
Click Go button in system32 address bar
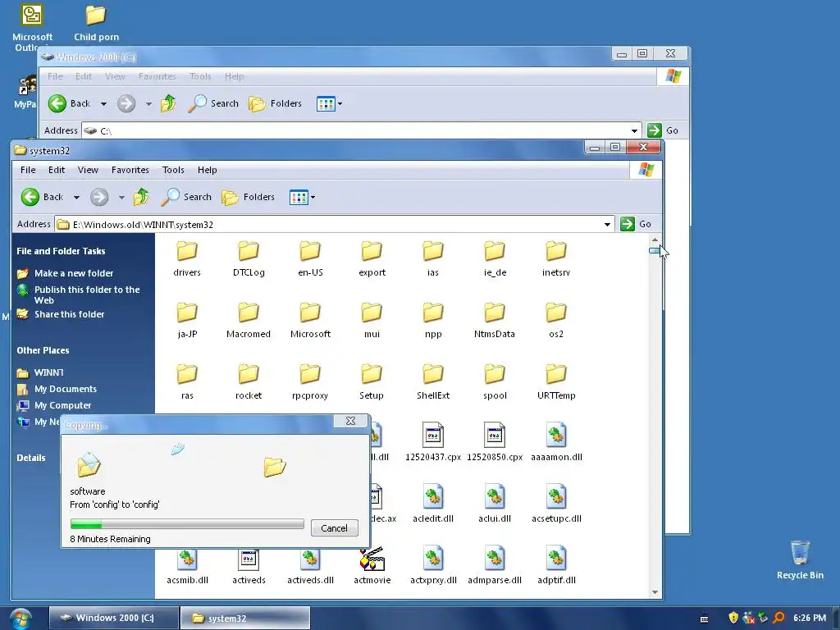pos(637,224)
